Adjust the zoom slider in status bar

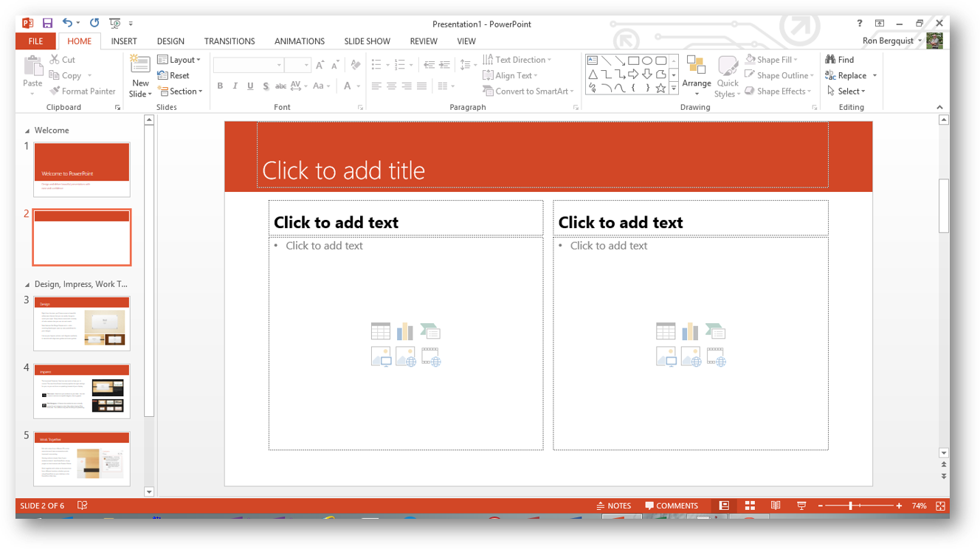tap(851, 506)
